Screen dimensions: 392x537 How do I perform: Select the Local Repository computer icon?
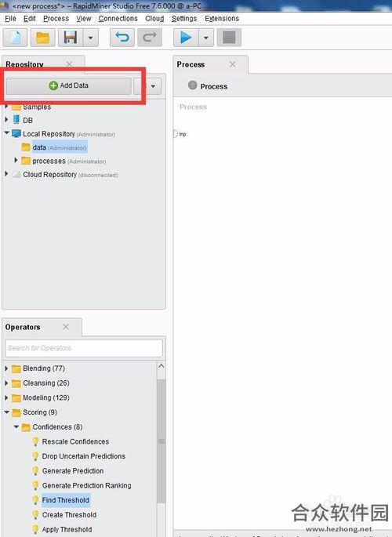[x=16, y=133]
